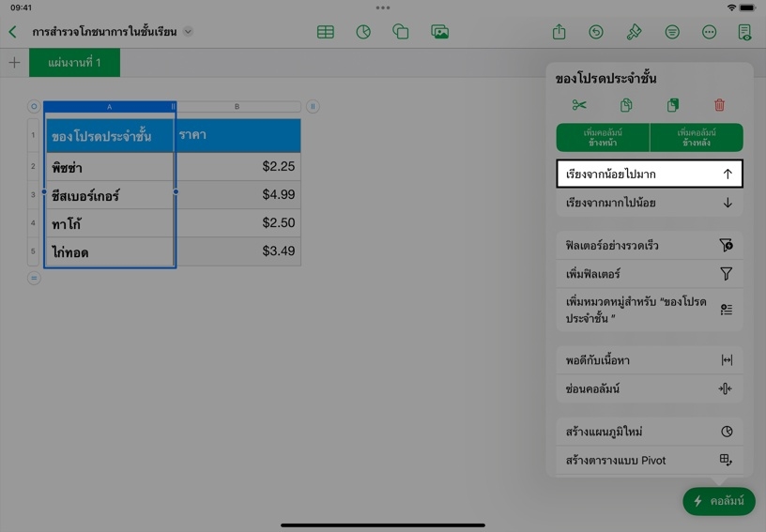The image size is (766, 532).
Task: Delete column with red trash icon
Action: click(719, 105)
